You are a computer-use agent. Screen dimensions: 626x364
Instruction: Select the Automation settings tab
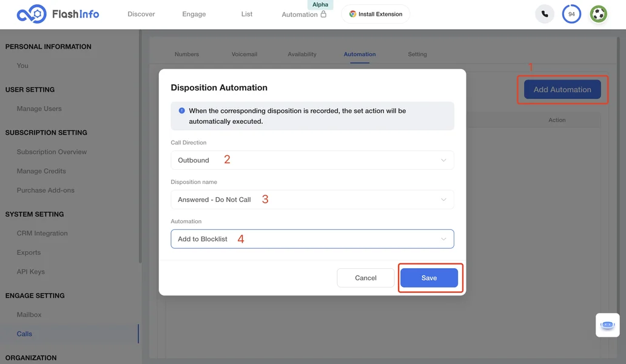click(359, 54)
